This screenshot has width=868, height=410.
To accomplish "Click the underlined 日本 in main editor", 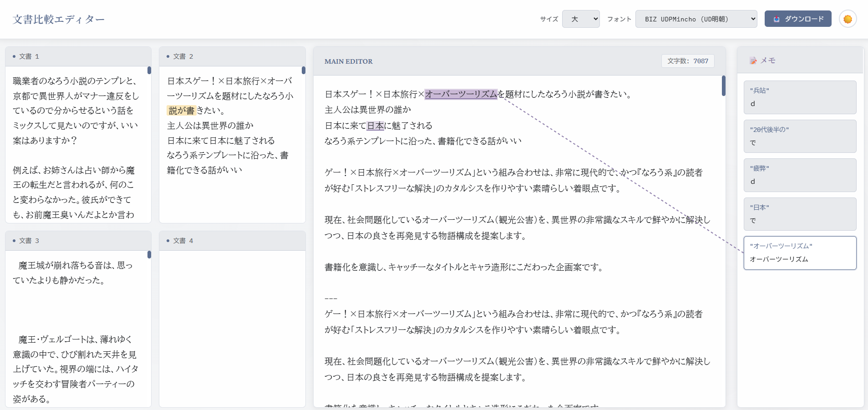I will coord(376,126).
